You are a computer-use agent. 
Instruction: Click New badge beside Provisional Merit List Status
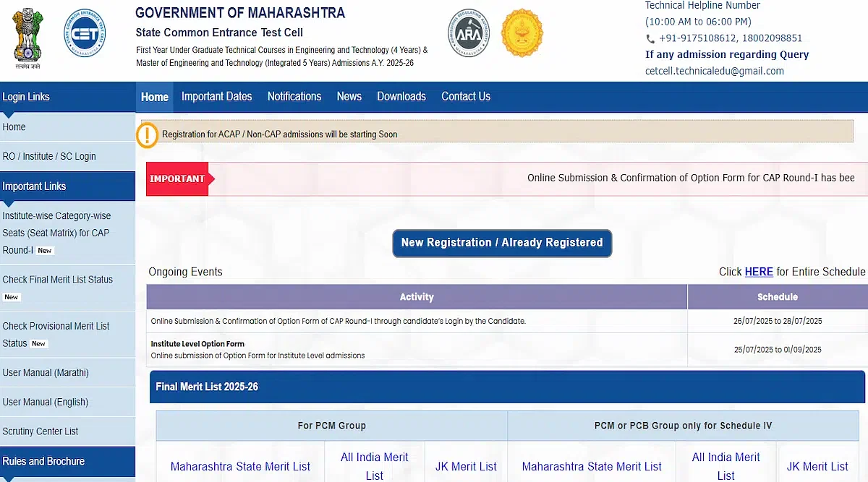39,344
